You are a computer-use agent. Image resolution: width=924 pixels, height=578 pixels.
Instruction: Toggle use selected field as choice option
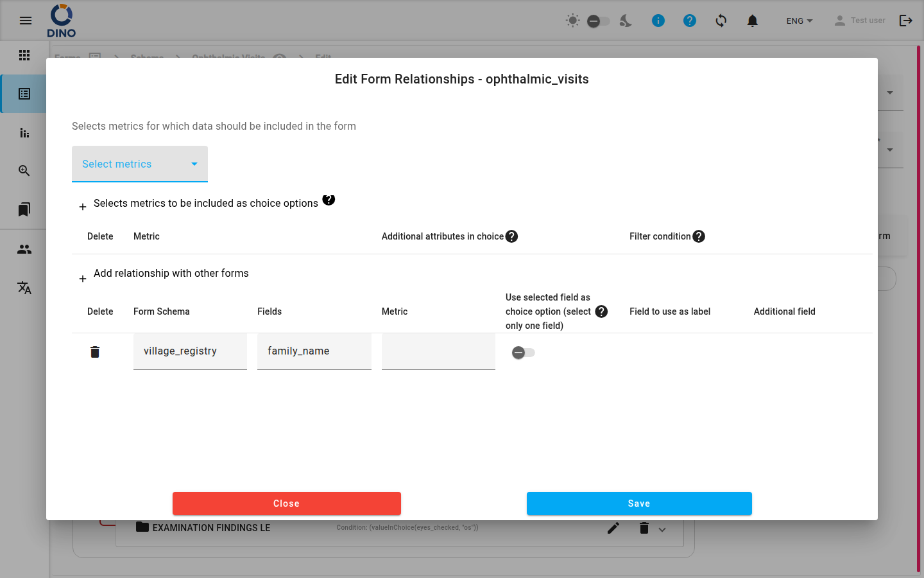[x=524, y=353]
